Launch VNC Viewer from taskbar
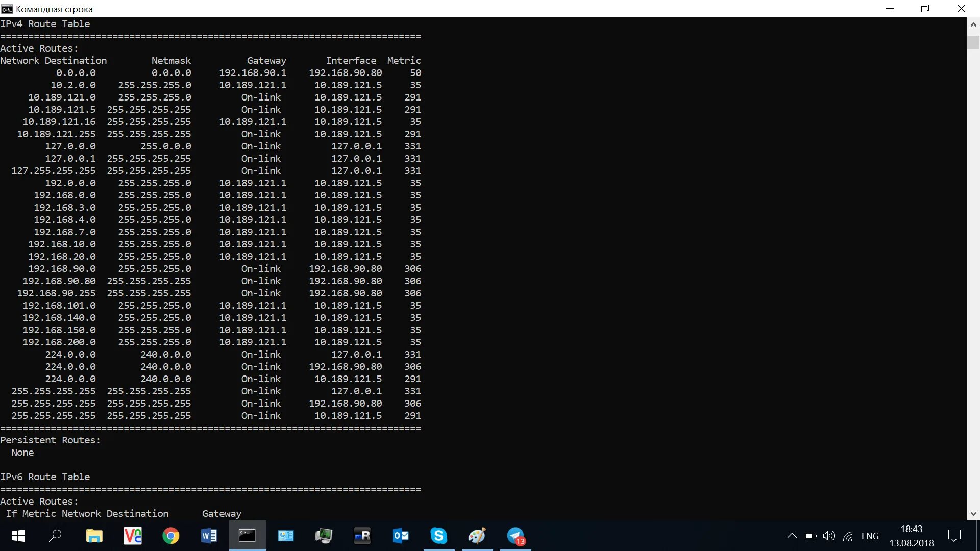Screen dimensions: 980x551 click(x=133, y=536)
